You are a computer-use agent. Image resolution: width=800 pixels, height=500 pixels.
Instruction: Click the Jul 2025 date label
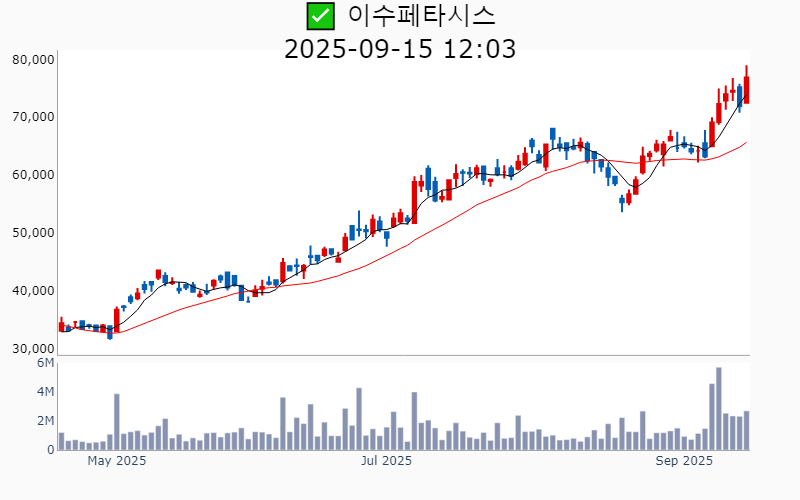click(386, 461)
